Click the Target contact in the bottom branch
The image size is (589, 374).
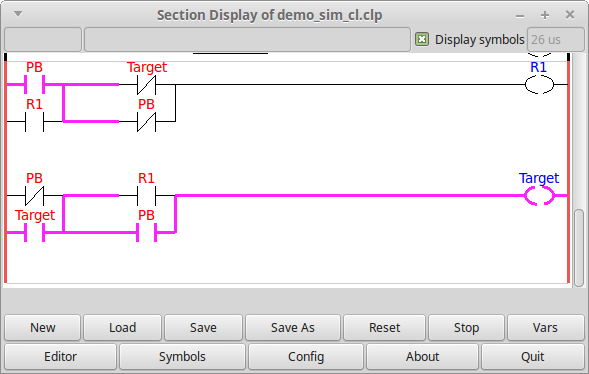35,232
